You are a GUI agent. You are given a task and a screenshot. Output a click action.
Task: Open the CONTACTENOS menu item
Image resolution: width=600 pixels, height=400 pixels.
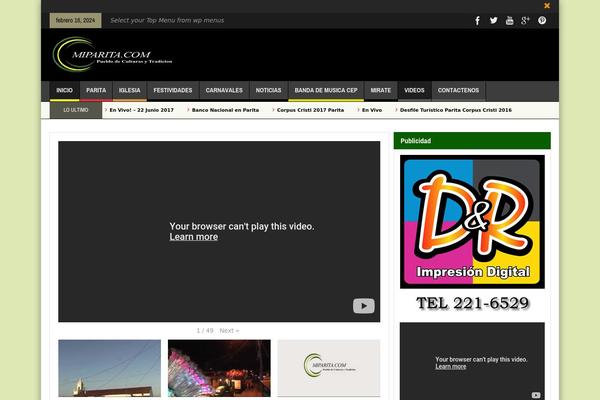(x=458, y=91)
